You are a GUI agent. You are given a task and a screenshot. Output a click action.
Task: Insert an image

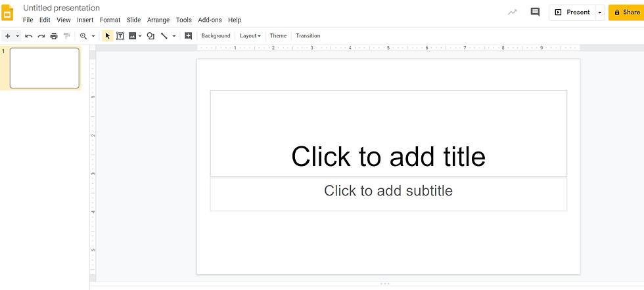132,36
